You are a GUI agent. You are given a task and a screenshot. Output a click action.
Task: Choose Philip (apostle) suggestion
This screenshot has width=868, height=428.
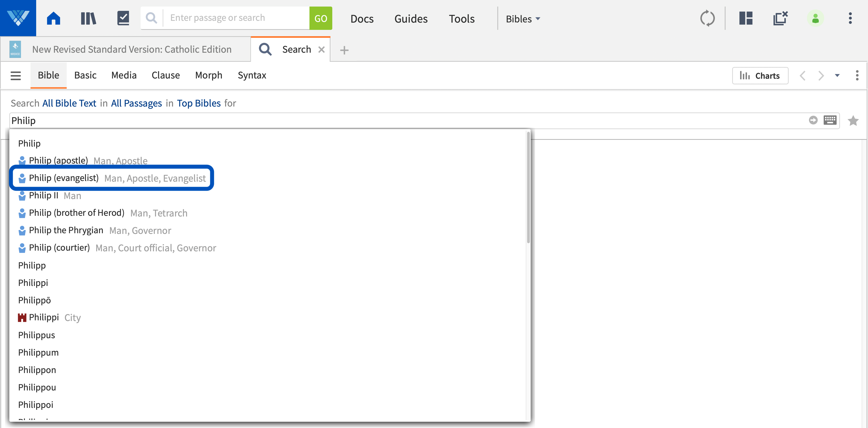[83, 161]
